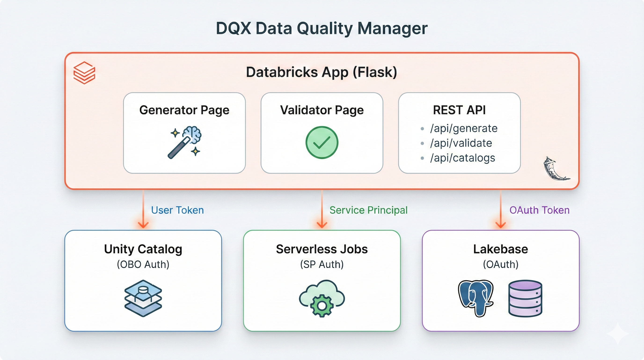Click the Service Principal arrow label

point(369,210)
